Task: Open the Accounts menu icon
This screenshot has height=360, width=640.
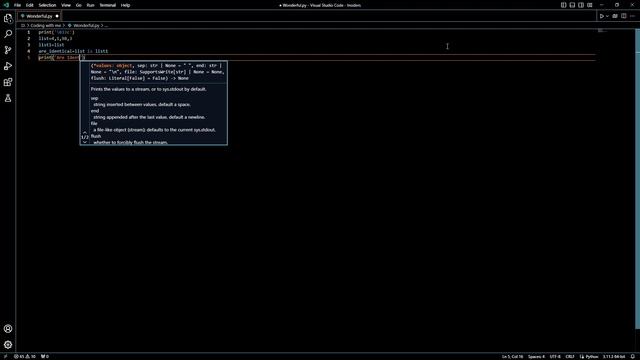Action: [x=8, y=329]
